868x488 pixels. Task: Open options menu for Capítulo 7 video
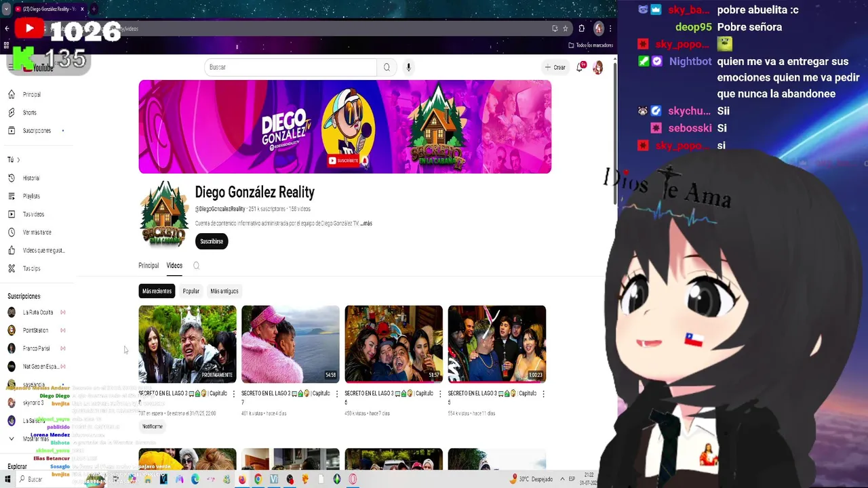337,394
